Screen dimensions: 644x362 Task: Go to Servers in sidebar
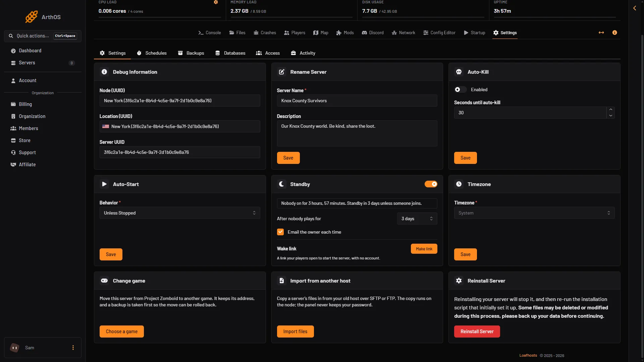coord(43,63)
